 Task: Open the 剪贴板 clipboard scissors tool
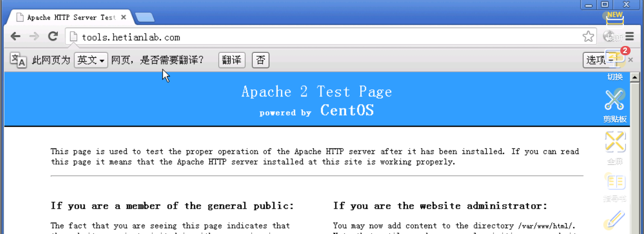615,105
